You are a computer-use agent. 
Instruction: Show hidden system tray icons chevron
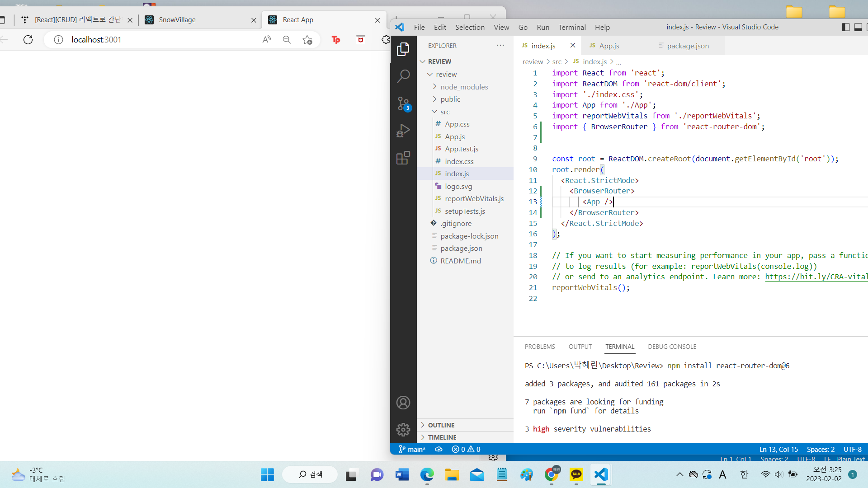(679, 474)
